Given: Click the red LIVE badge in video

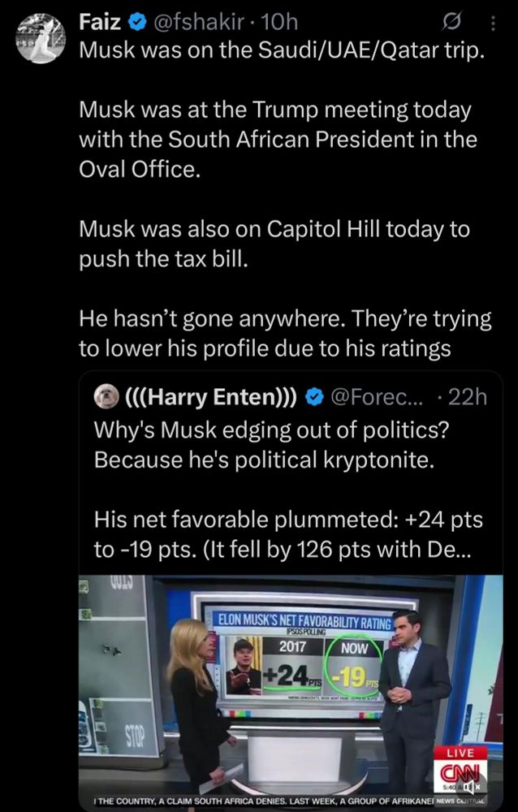Looking at the screenshot, I should click(x=460, y=753).
